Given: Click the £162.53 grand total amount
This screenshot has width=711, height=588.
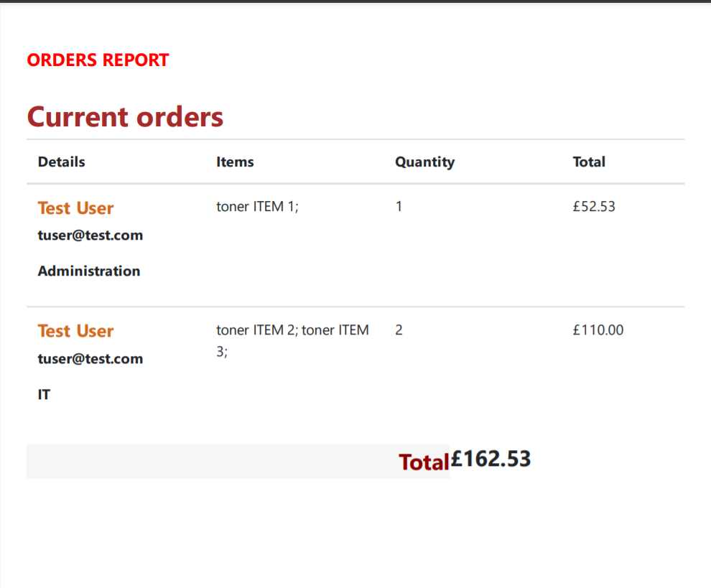Looking at the screenshot, I should click(x=491, y=458).
